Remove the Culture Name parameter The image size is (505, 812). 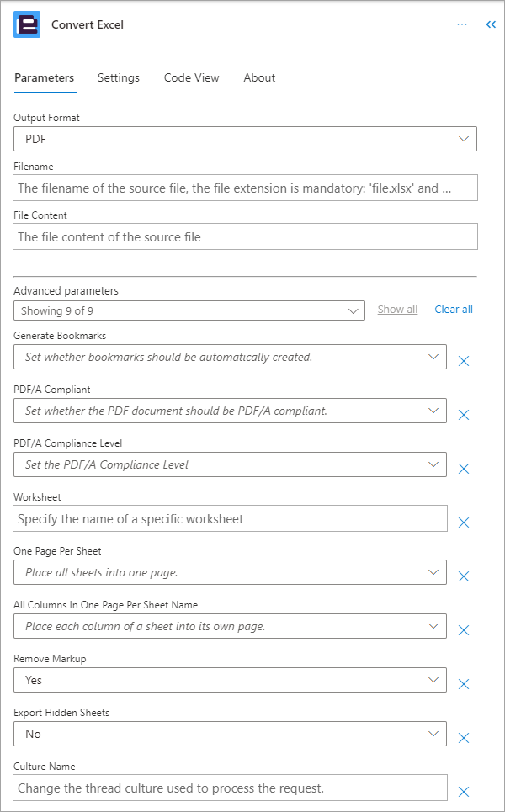tap(464, 792)
